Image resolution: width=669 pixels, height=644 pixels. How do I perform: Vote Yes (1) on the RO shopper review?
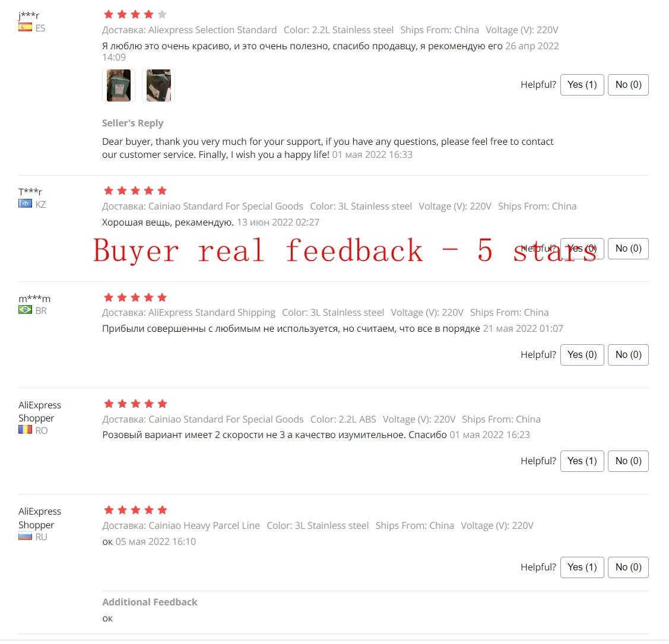(582, 461)
